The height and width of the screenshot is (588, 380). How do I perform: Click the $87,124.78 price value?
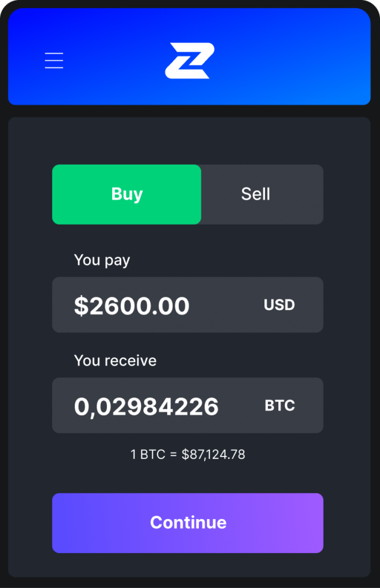(213, 455)
